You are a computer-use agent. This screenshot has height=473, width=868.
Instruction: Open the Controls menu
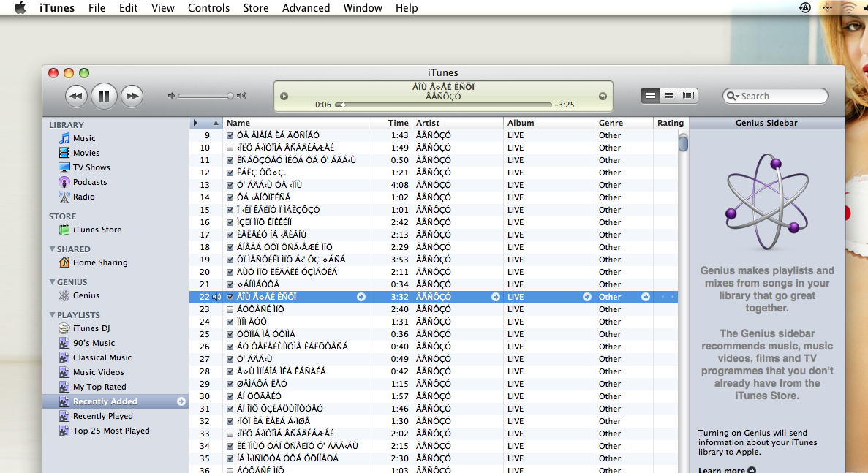208,8
